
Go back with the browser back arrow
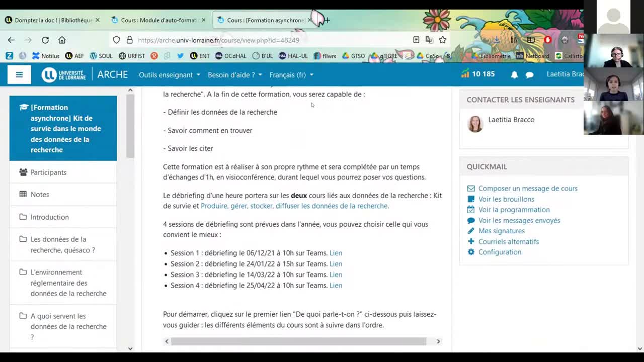coord(11,40)
